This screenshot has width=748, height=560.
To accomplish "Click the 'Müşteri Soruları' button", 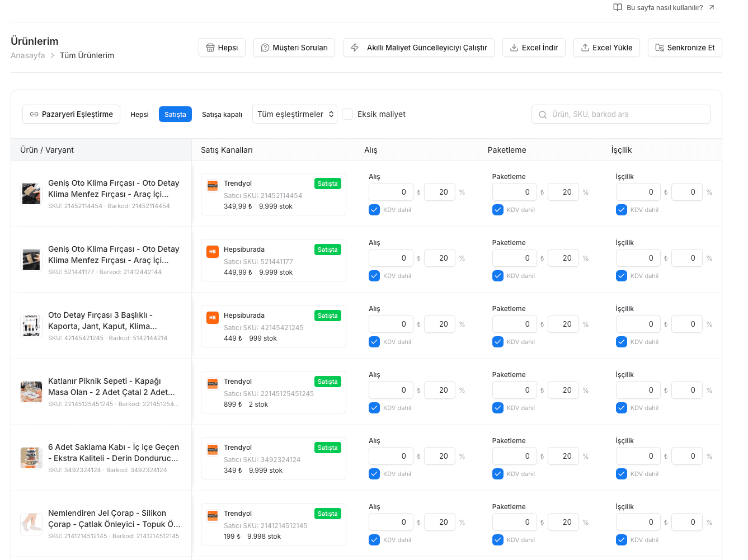I will click(294, 48).
